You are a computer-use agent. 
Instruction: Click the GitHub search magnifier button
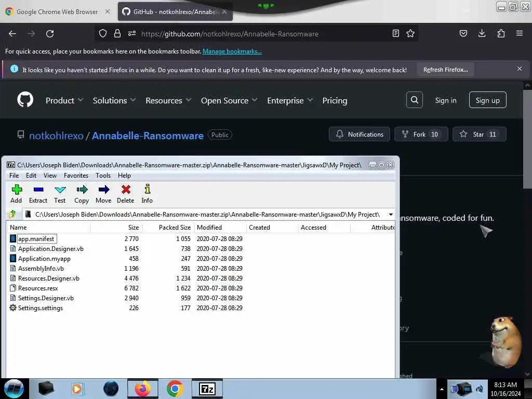tap(414, 100)
